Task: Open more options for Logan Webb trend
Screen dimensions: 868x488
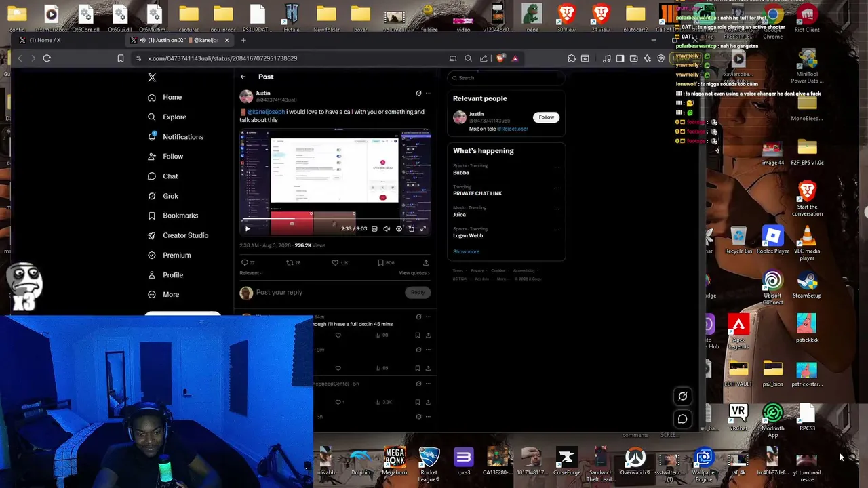Action: pyautogui.click(x=557, y=230)
